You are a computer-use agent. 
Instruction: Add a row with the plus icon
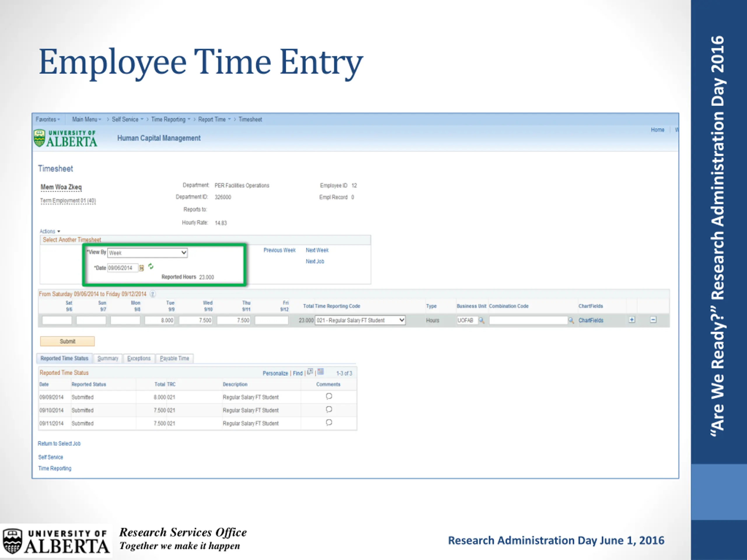pos(632,320)
